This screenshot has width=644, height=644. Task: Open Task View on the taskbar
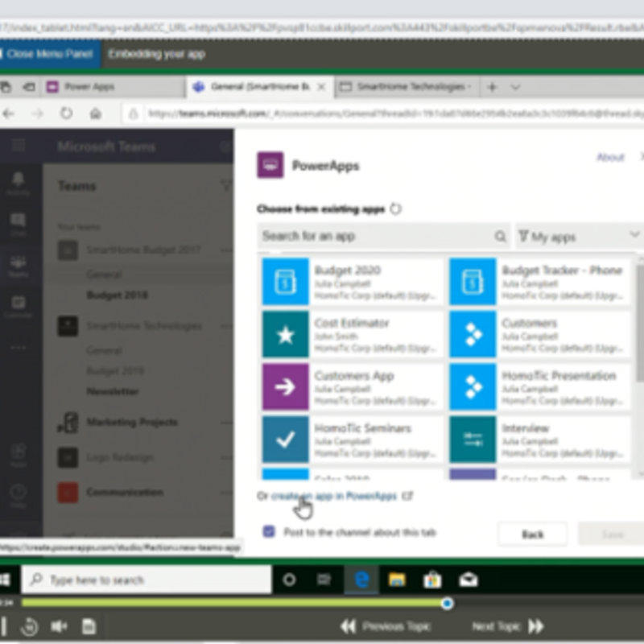[x=324, y=580]
